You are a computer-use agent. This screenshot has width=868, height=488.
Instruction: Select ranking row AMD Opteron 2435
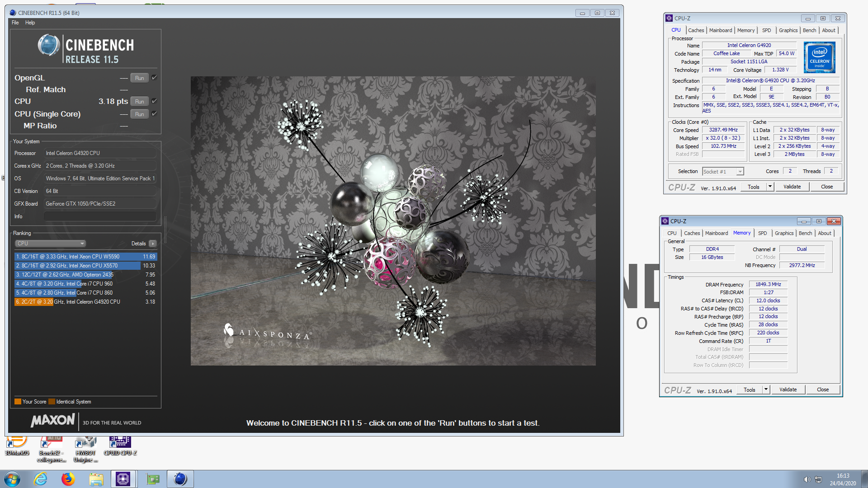[x=85, y=275]
